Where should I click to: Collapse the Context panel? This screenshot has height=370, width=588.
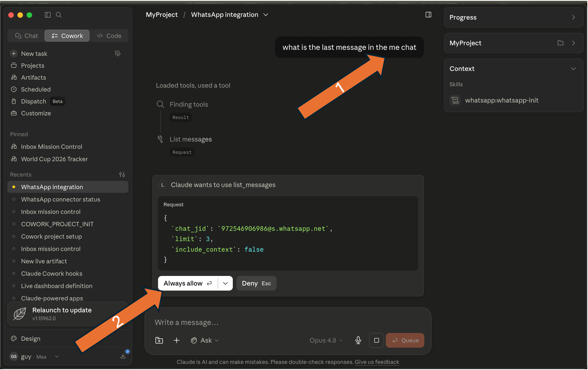(x=573, y=69)
